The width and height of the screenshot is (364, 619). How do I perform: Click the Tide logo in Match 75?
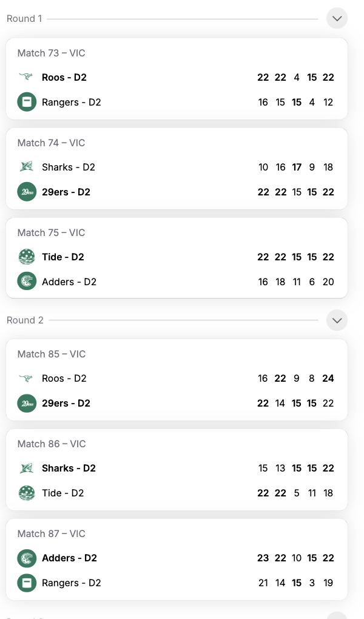(27, 257)
